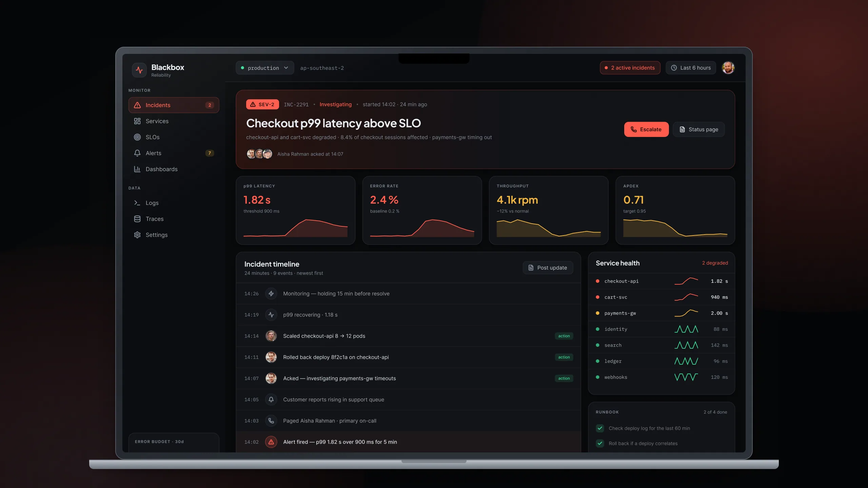Click the Error Rate 2.4 % value
The image size is (868, 488).
384,200
